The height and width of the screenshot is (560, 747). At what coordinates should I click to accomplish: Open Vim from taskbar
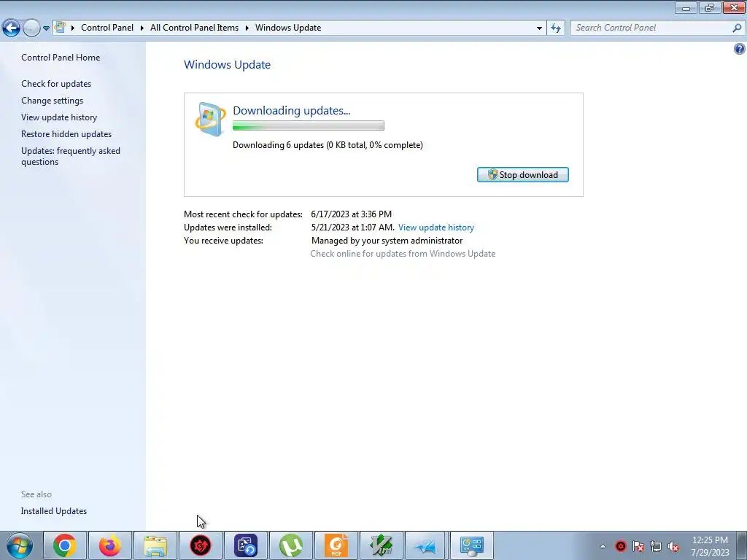[x=382, y=545]
